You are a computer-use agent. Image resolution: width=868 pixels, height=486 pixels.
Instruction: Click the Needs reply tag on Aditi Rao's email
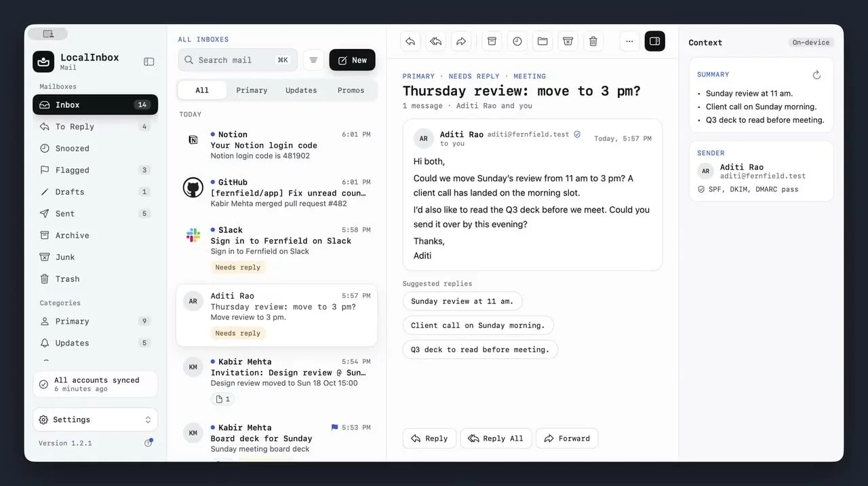[238, 333]
